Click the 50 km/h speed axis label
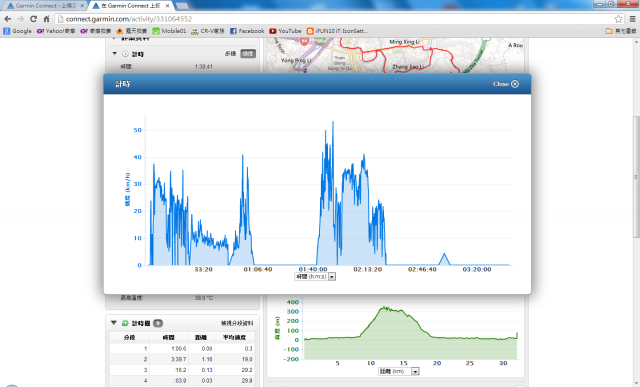 [x=138, y=130]
